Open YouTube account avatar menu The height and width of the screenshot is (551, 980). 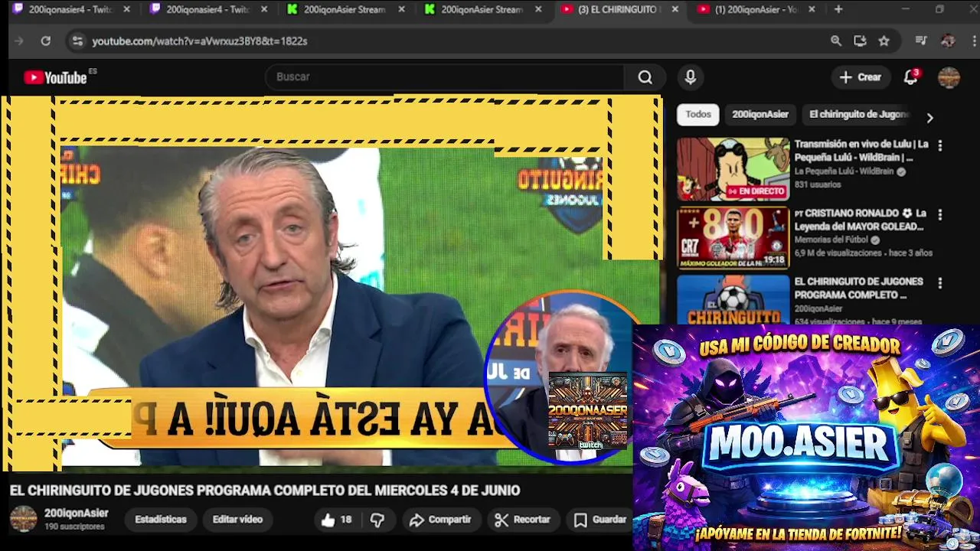(949, 77)
